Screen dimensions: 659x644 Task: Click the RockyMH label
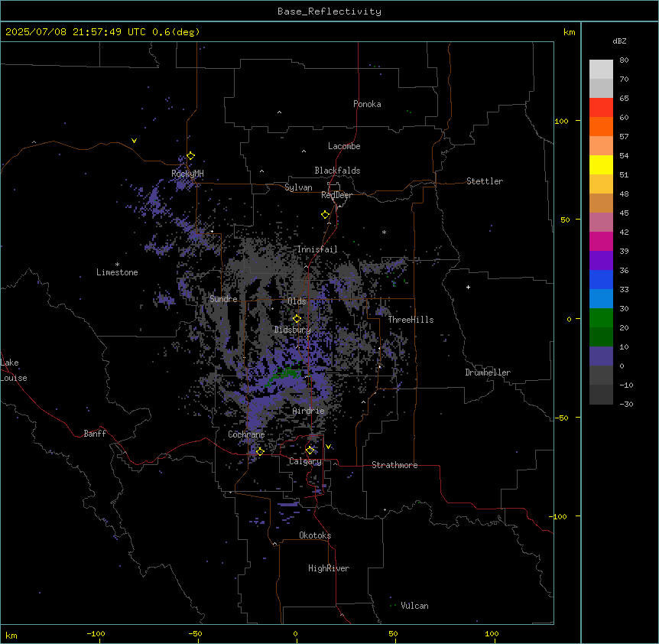click(187, 174)
